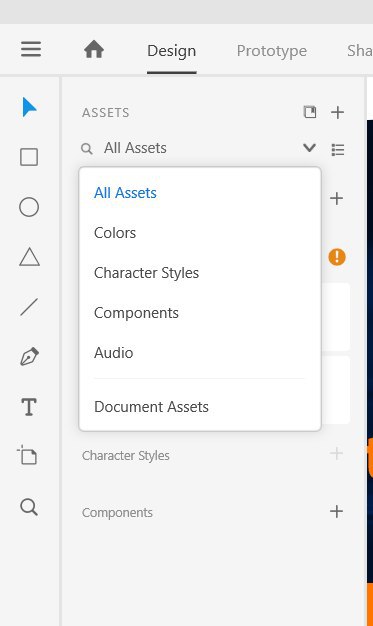Select the Text tool
The image size is (373, 626).
29,407
